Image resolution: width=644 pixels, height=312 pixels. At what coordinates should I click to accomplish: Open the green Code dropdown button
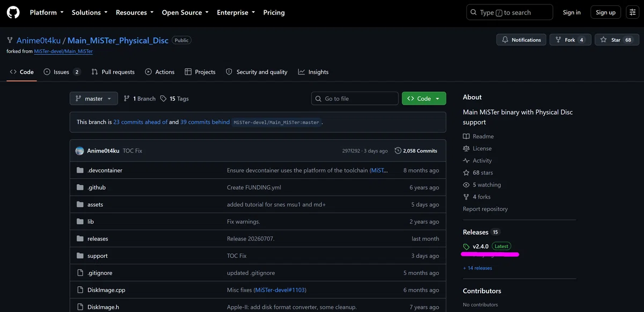[x=424, y=99]
